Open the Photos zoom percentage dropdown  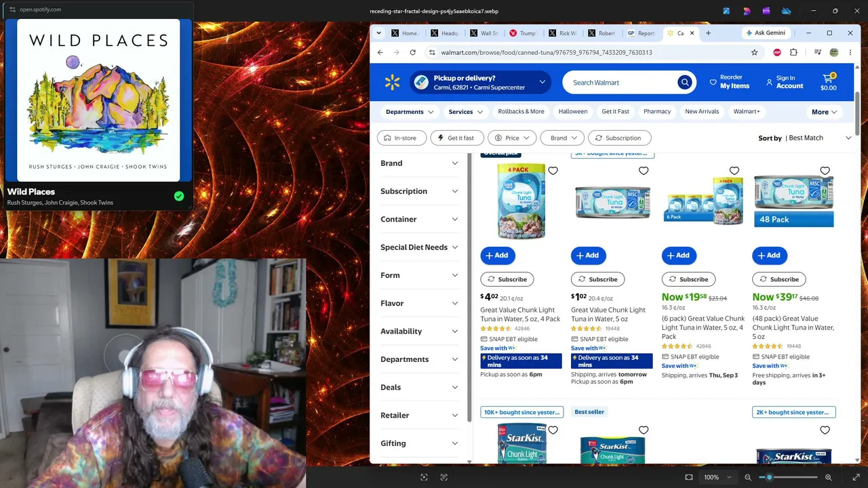click(717, 477)
